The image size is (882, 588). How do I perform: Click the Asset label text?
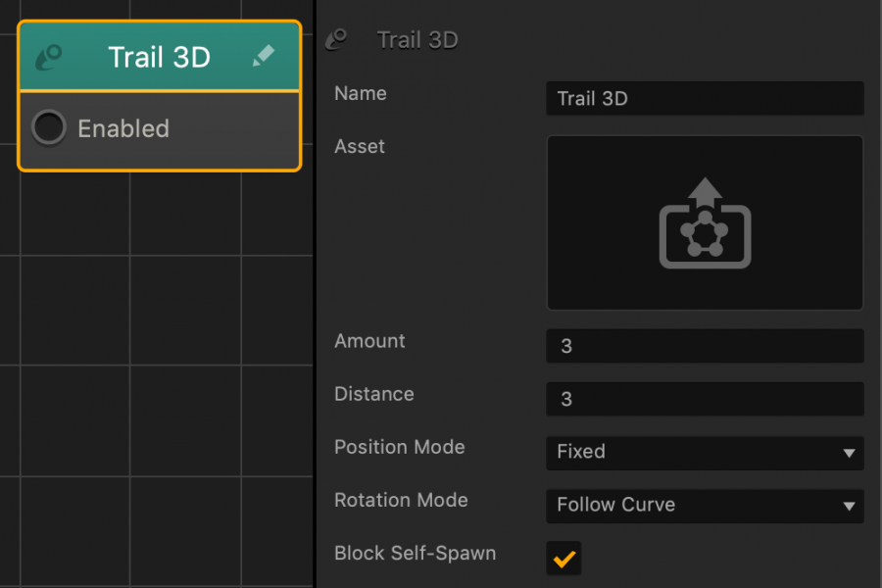coord(359,146)
